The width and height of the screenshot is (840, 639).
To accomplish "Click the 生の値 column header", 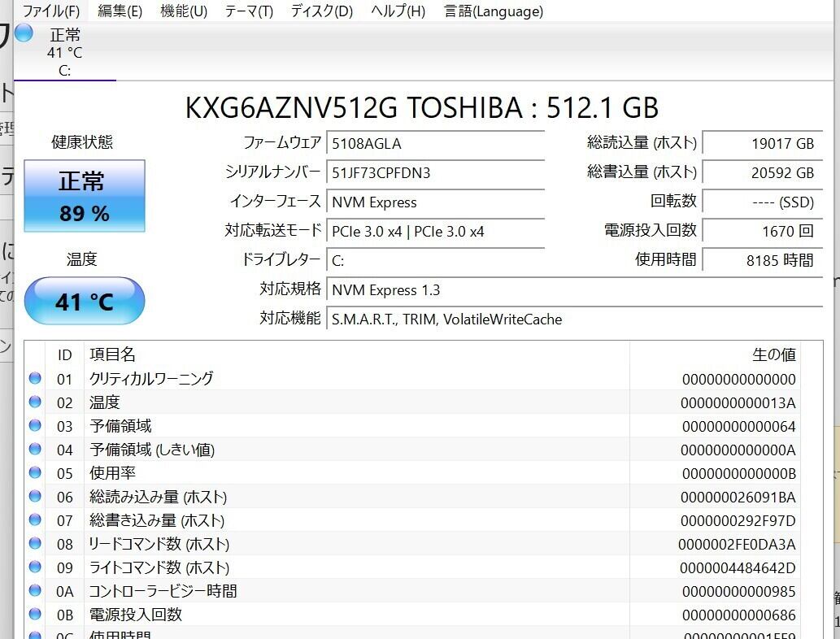I will [715, 354].
